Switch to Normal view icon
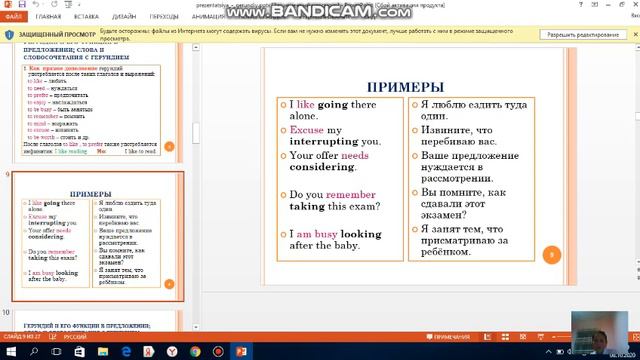Image resolution: width=640 pixels, height=360 pixels. click(x=487, y=337)
